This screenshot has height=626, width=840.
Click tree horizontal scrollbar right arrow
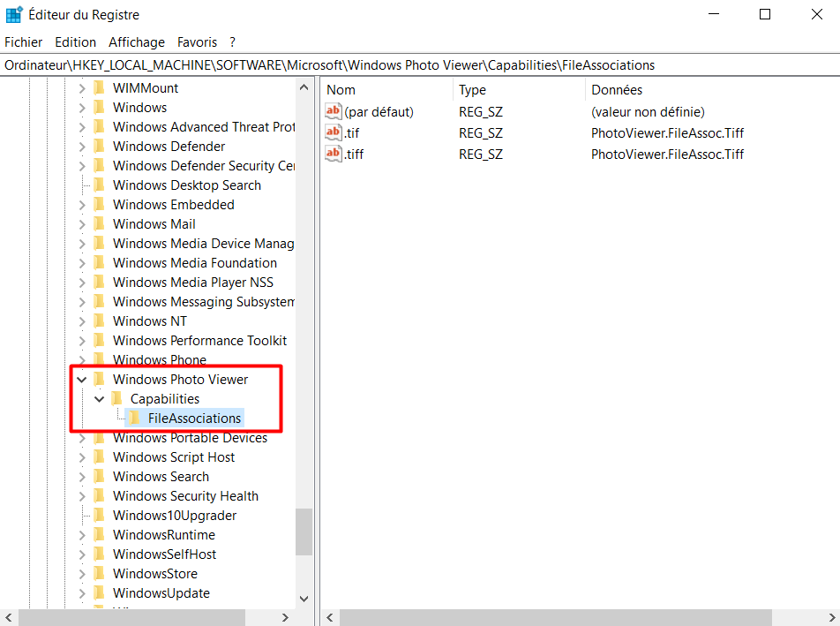tap(285, 617)
